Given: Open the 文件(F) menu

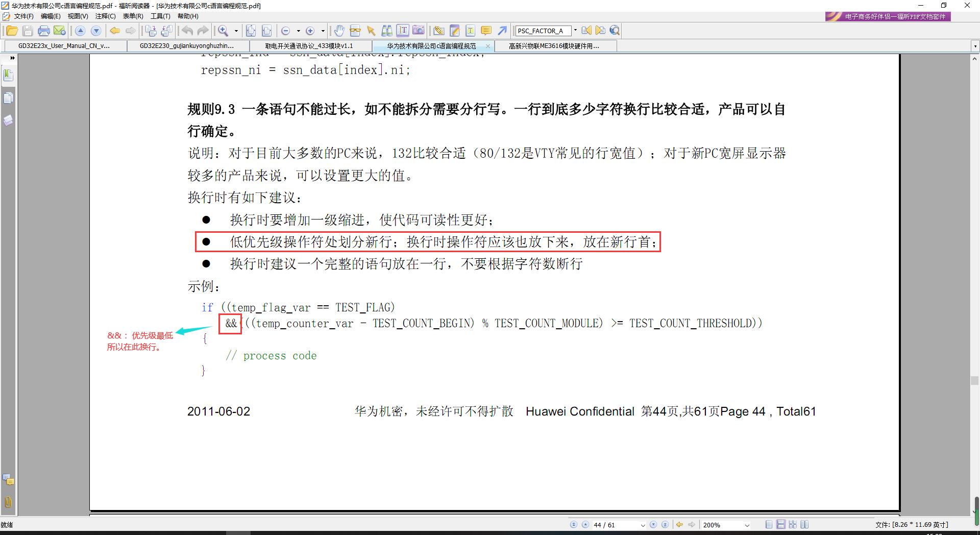Looking at the screenshot, I should coord(23,16).
